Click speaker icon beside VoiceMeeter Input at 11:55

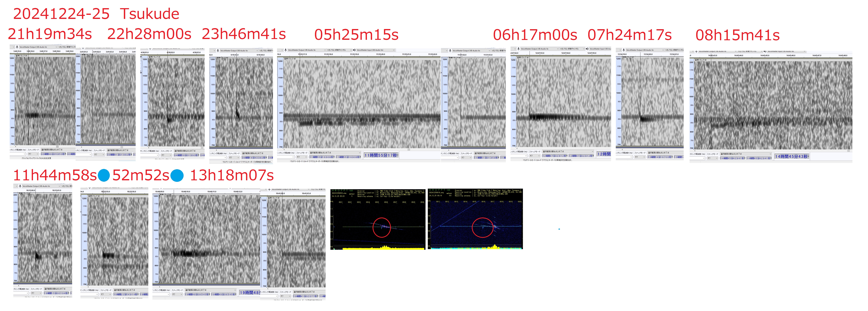click(x=354, y=50)
